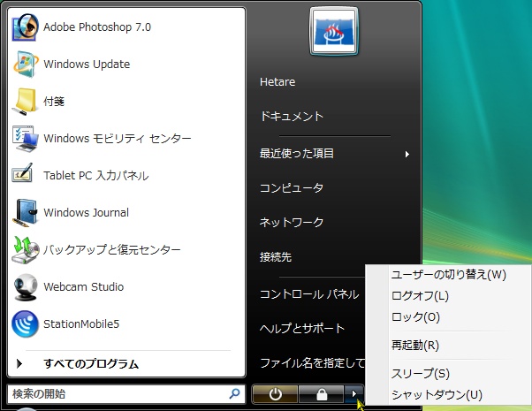Open コントロール パネル

click(x=309, y=294)
